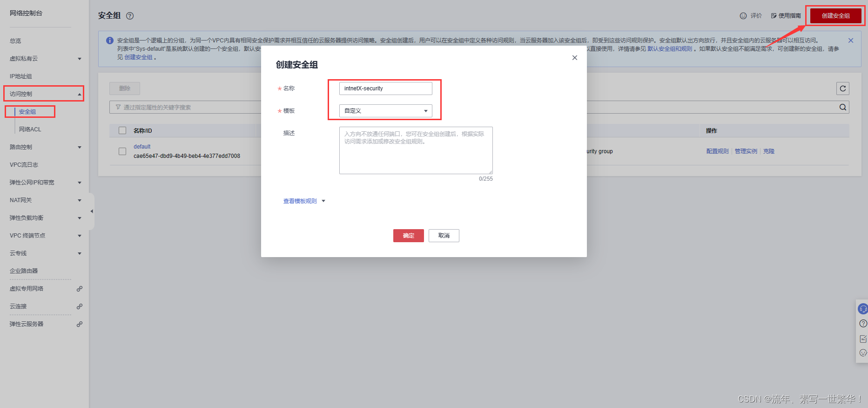Click the 创建安全组 button
This screenshot has height=408, width=868.
pyautogui.click(x=835, y=16)
